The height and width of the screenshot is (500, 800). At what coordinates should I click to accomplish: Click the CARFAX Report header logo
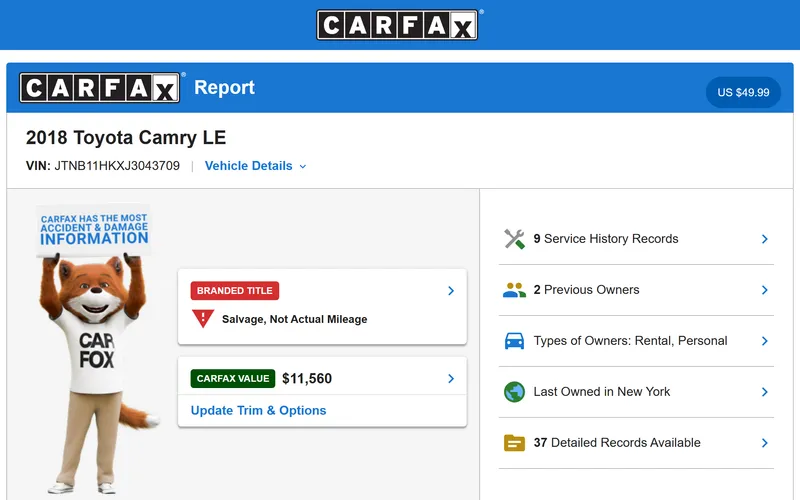[100, 88]
